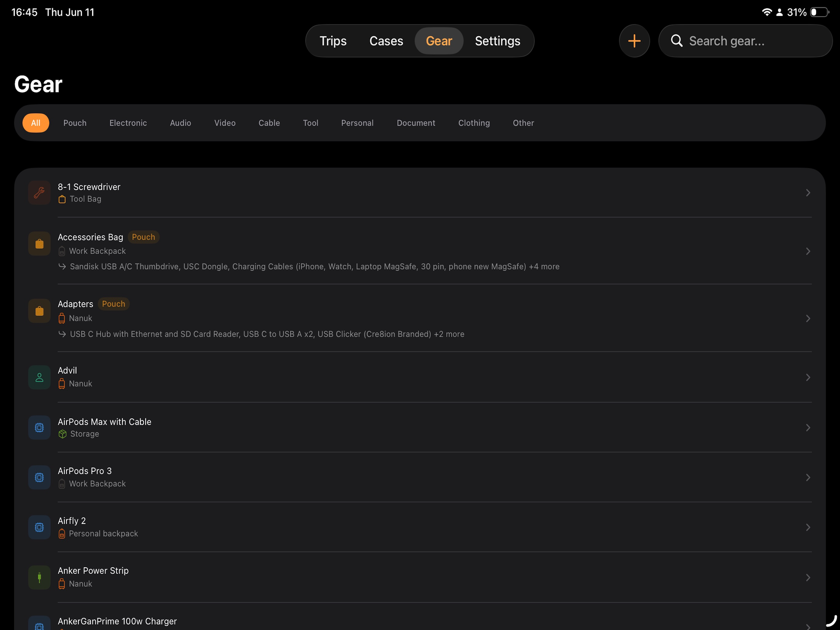Click the magnifying glass search icon

click(x=676, y=40)
